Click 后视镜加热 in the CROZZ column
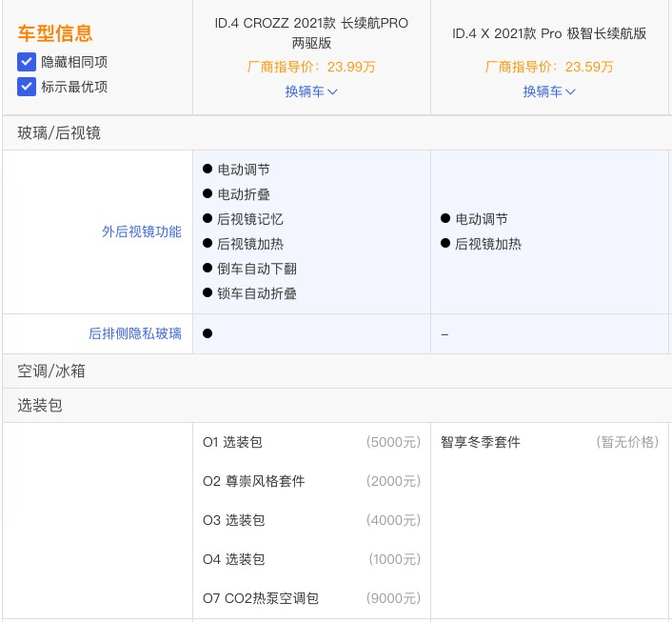The image size is (672, 622). tap(250, 244)
